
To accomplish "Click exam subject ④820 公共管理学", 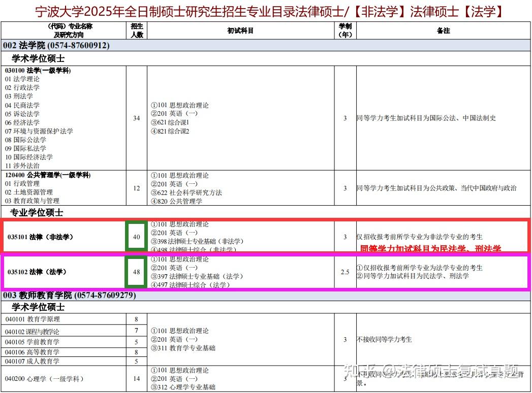I will tap(176, 201).
